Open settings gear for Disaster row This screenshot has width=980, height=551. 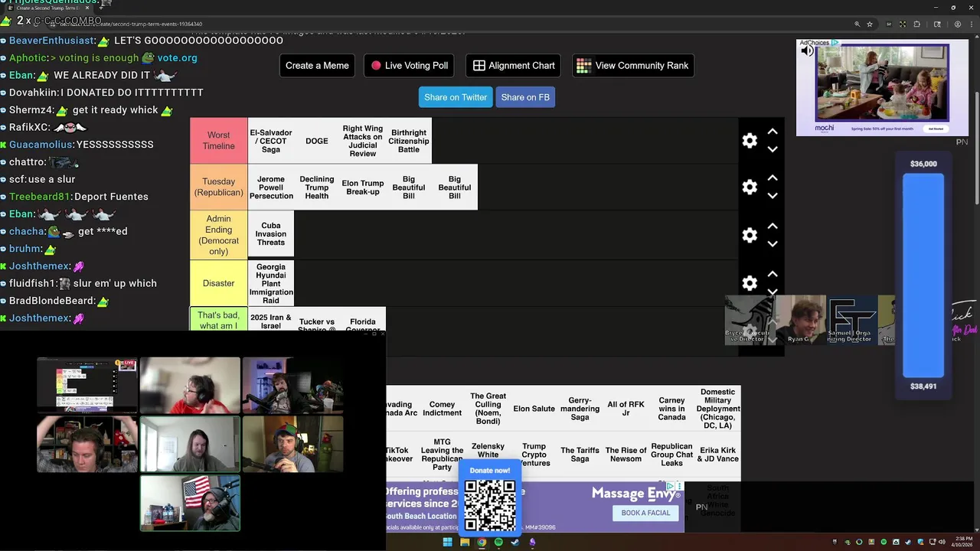pos(750,283)
